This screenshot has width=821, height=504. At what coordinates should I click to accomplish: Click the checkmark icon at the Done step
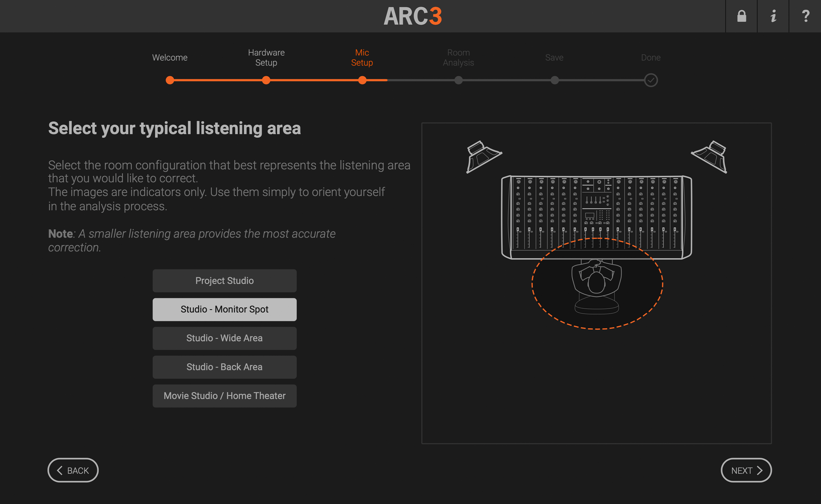[650, 80]
